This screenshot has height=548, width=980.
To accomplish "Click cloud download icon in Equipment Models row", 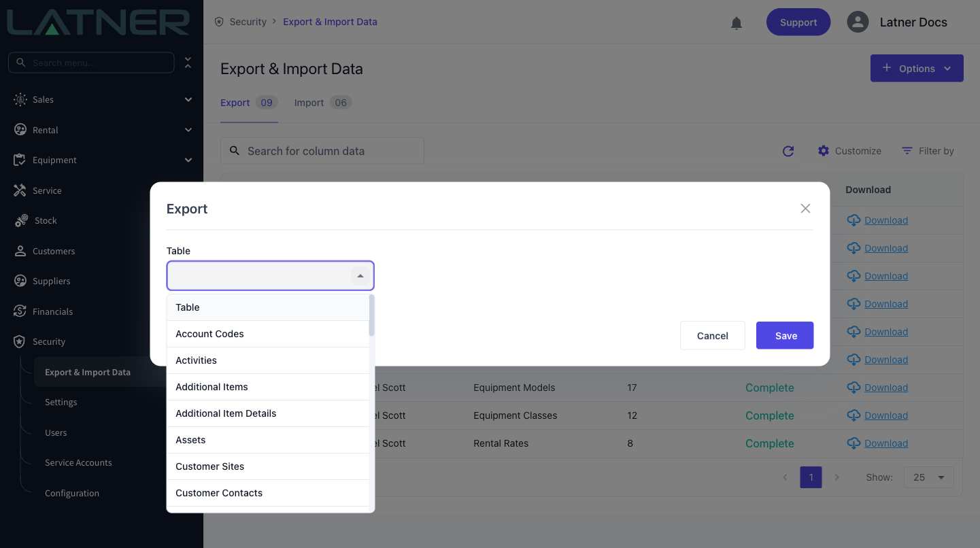I will click(x=854, y=388).
